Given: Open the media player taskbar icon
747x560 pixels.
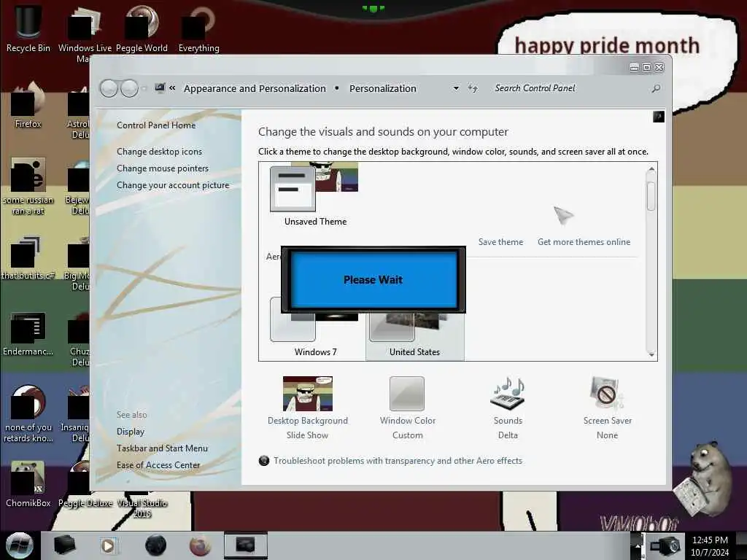Looking at the screenshot, I should 108,545.
